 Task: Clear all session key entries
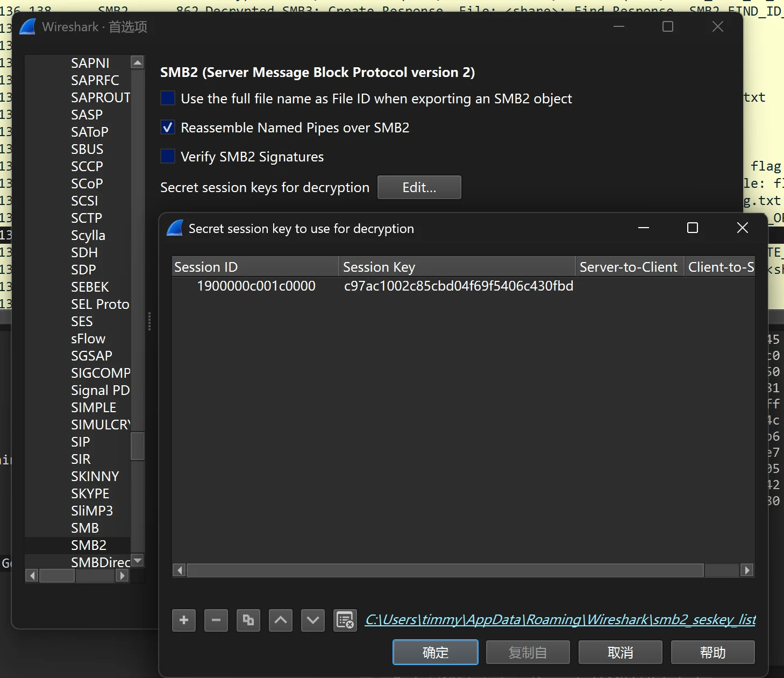coord(345,620)
